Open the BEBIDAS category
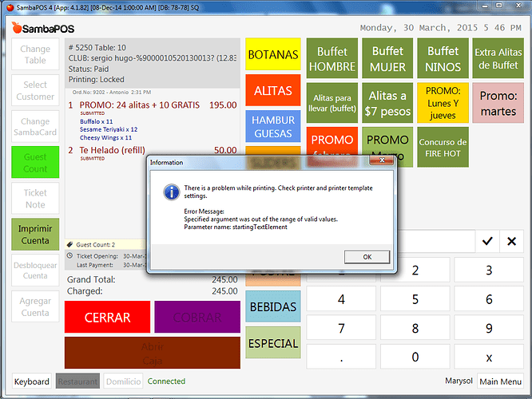 273,306
